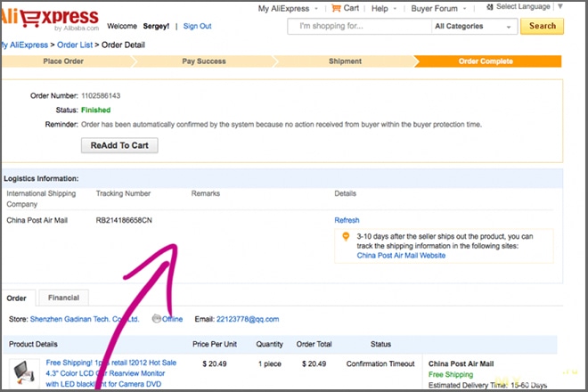
Task: Focus the "I'm shopping for..." search field
Action: 358,27
